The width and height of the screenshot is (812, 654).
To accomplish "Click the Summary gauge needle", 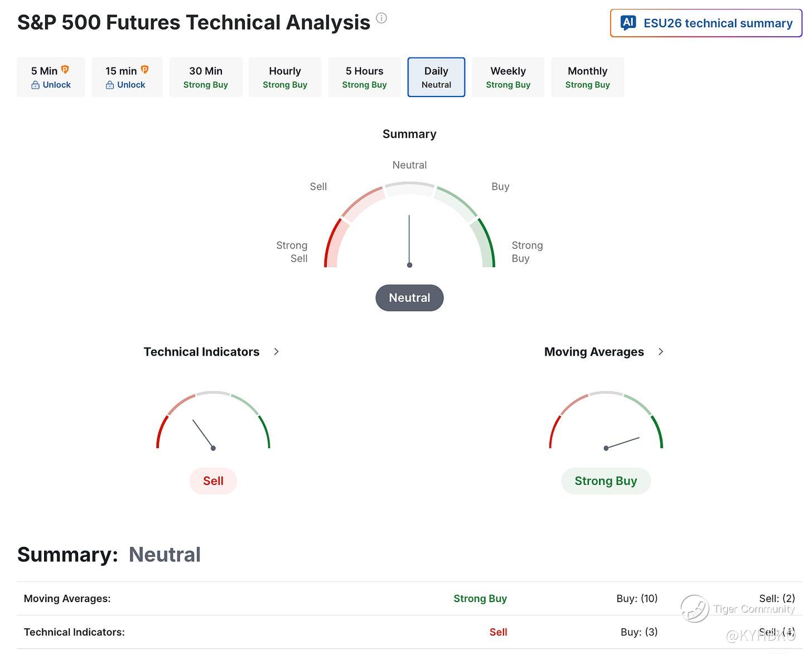I will [409, 241].
